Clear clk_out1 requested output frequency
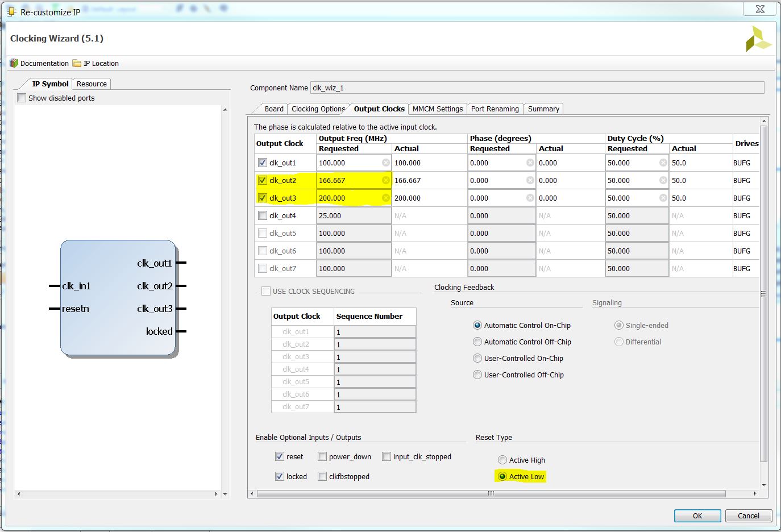781x532 pixels. click(386, 163)
